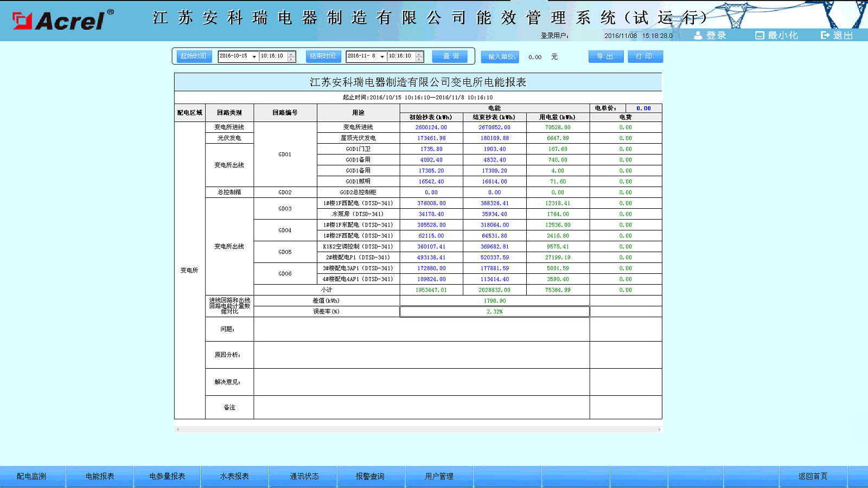The image size is (868, 488).
Task: Decrease the end time with down arrow
Action: (x=419, y=59)
